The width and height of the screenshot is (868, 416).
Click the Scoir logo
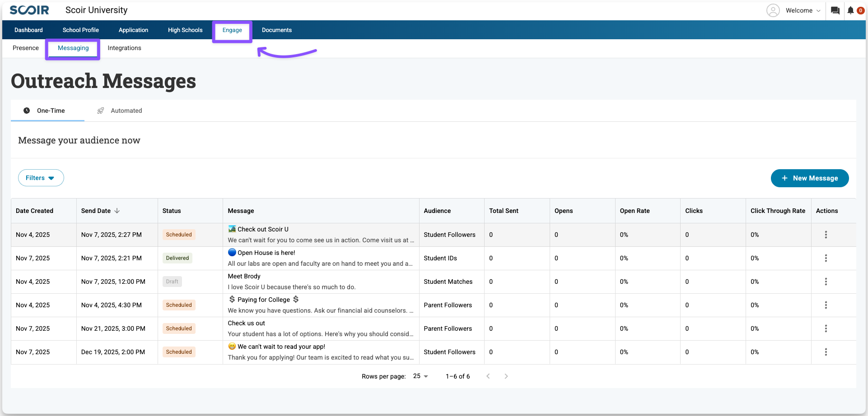pyautogui.click(x=29, y=10)
